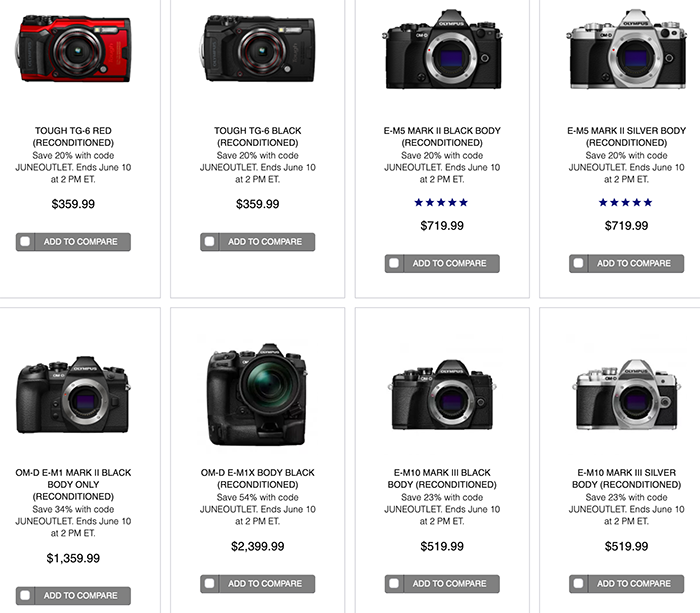Screen dimensions: 700x613
Task: Open the OM-D E-M1 Mark II Black image
Action: tap(73, 393)
